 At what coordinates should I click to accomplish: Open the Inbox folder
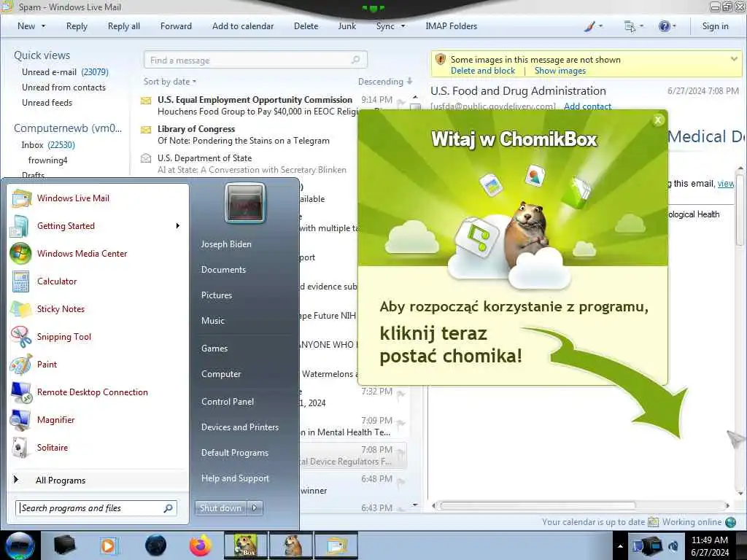tap(47, 145)
